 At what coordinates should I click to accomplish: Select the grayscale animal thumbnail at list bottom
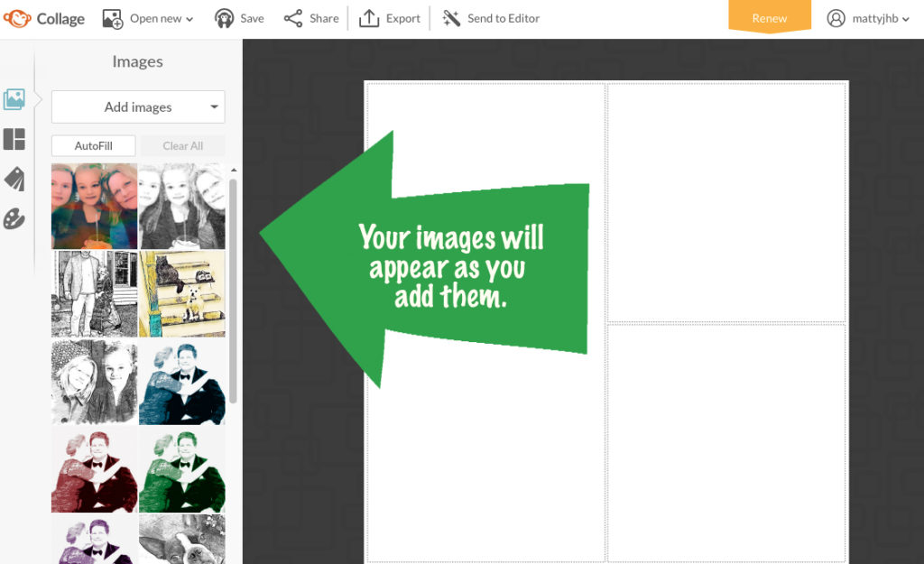coord(182,540)
